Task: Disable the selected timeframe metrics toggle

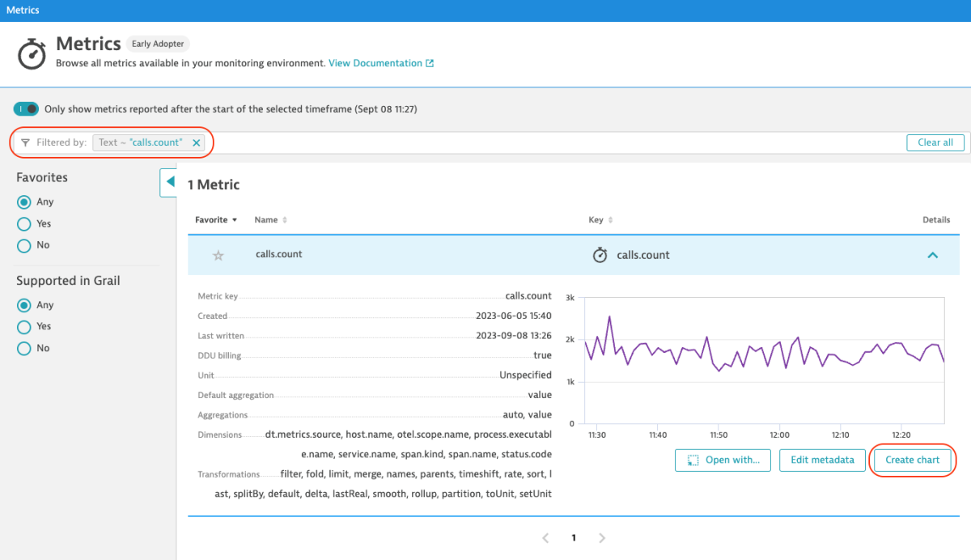Action: click(25, 108)
